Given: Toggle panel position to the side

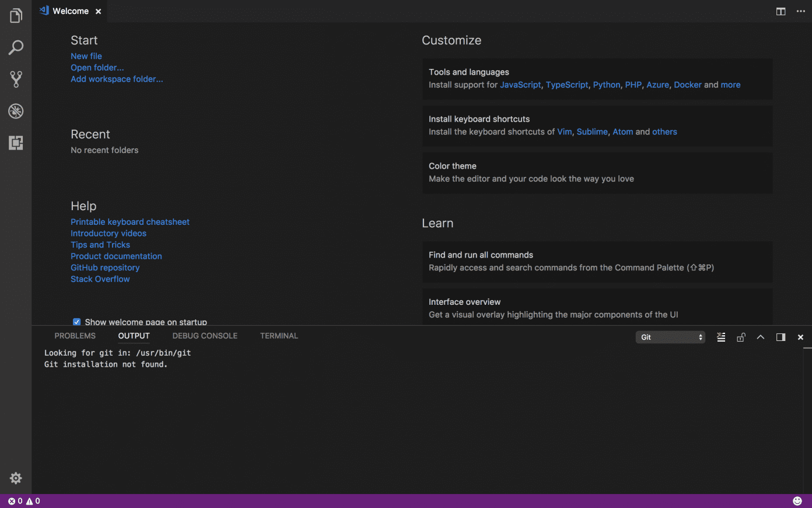Looking at the screenshot, I should point(780,337).
